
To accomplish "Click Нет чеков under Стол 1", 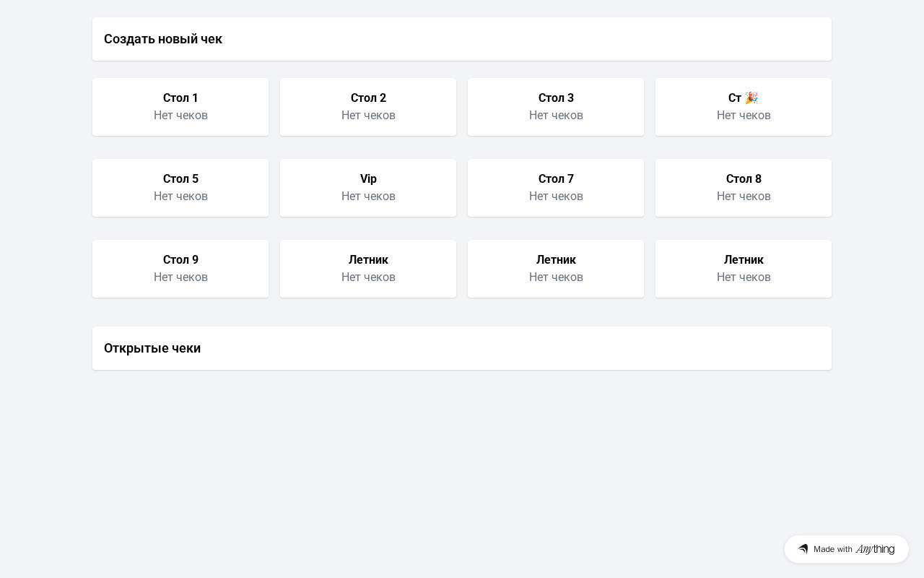I will click(x=180, y=116).
